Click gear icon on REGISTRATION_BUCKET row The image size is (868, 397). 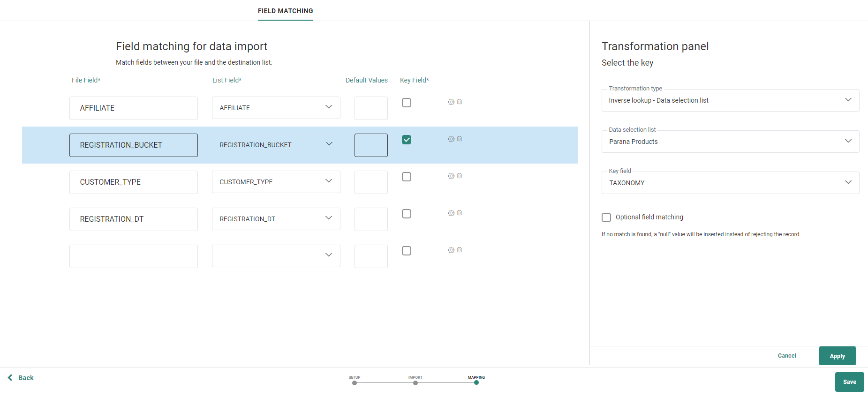tap(451, 139)
